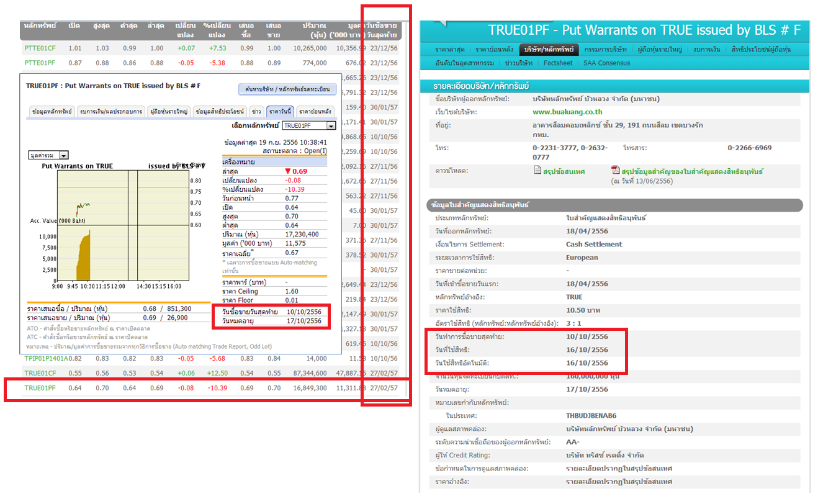818x504 pixels.
Task: Click the หลักทรัพย์ column header
Action: (x=40, y=25)
